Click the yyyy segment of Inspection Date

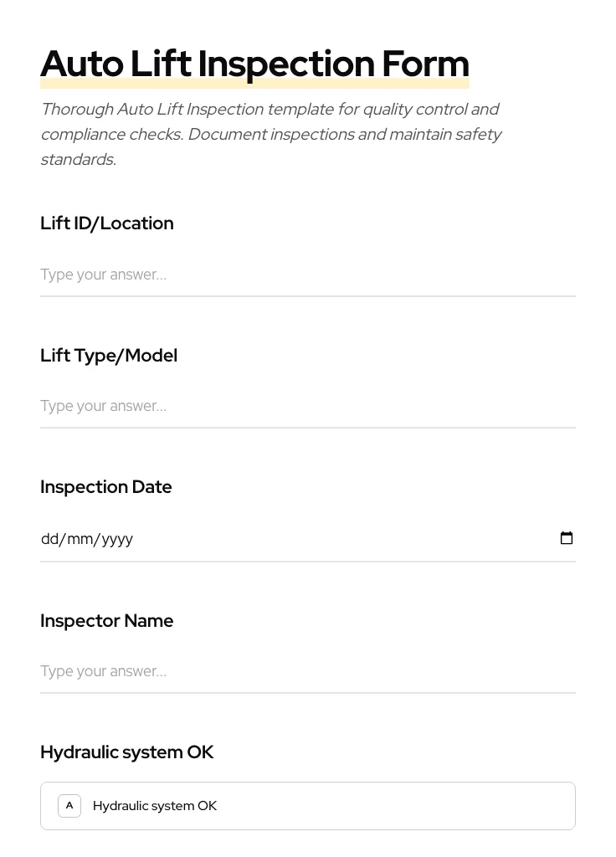(x=117, y=538)
